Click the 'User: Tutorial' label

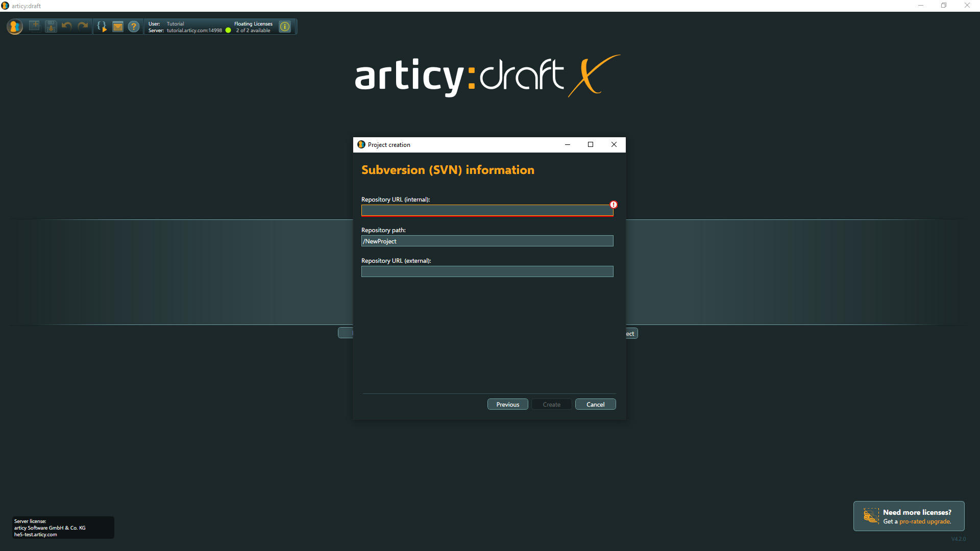[166, 24]
